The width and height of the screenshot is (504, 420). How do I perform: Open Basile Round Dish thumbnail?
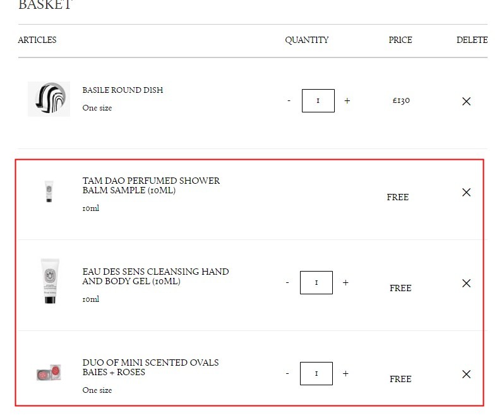pyautogui.click(x=49, y=99)
